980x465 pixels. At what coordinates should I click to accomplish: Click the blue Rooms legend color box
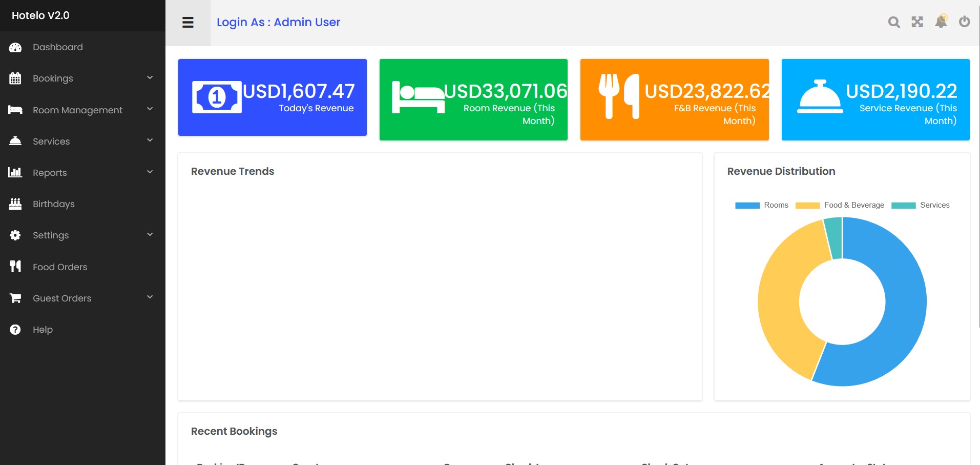point(747,206)
